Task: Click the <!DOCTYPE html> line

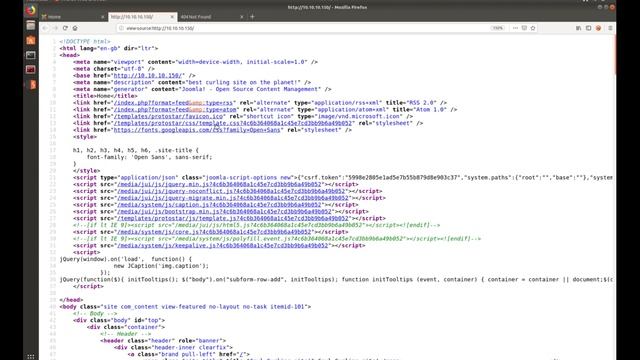Action: 85,42
